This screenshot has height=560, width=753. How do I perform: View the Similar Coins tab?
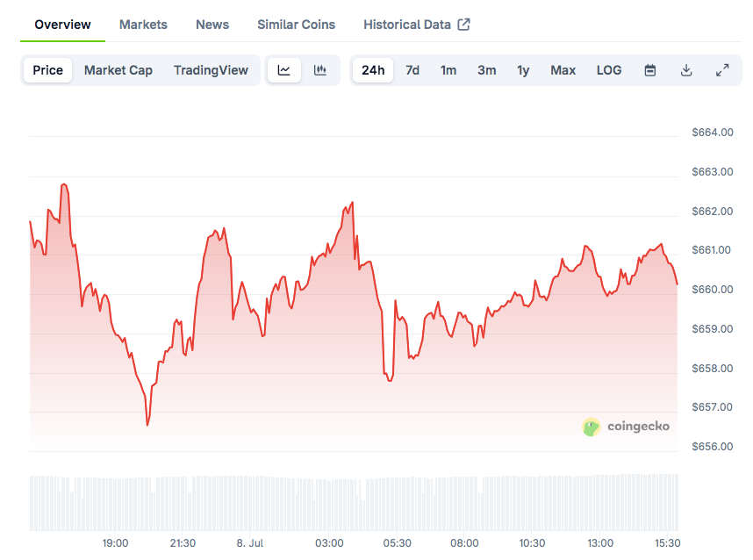click(x=297, y=25)
